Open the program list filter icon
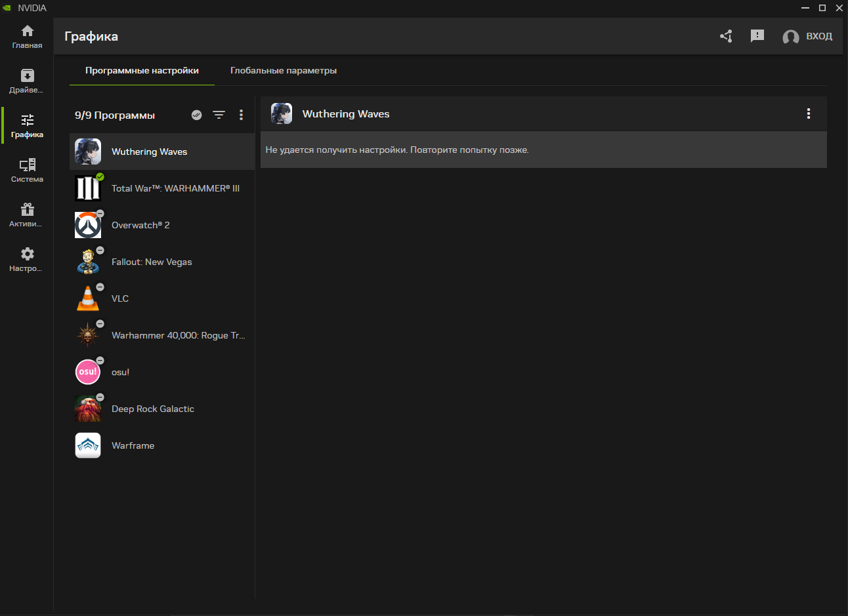This screenshot has width=848, height=616. point(219,115)
